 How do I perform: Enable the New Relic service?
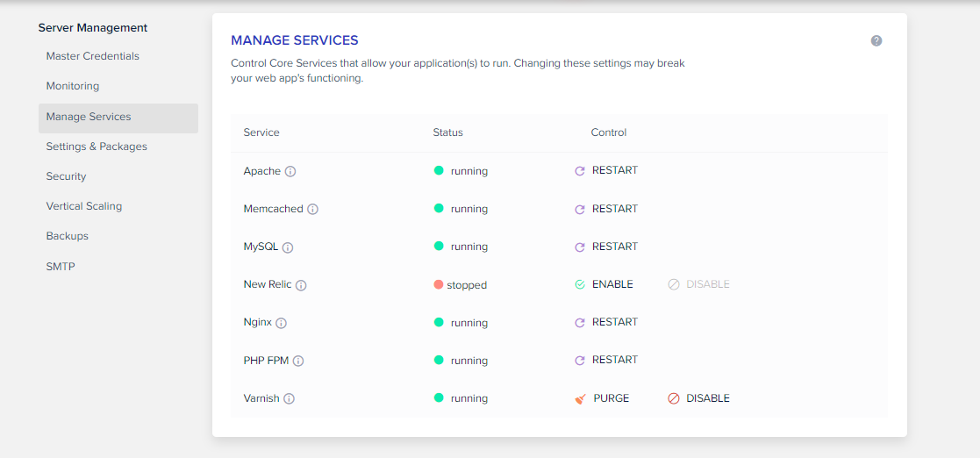click(604, 284)
